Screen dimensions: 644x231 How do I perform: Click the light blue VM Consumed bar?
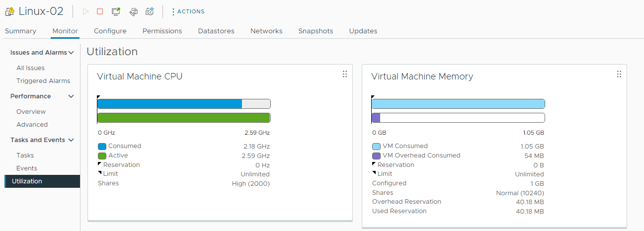458,104
